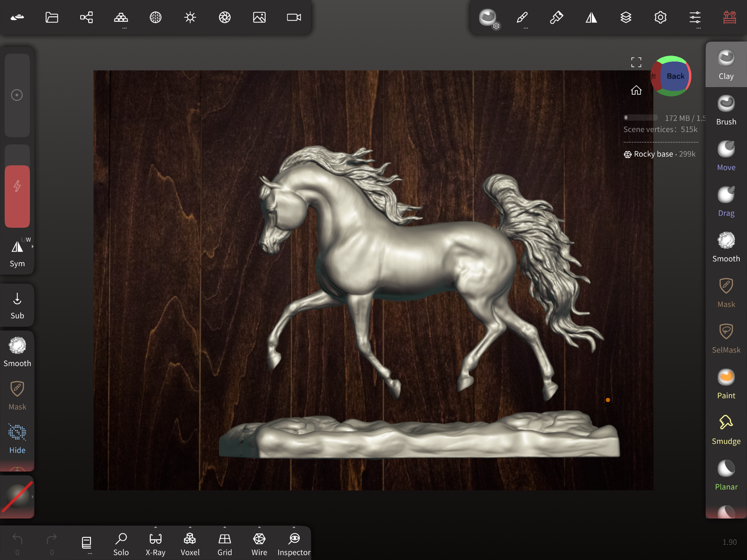Toggle X-Ray view mode
Image resolution: width=747 pixels, height=560 pixels.
pos(155,544)
